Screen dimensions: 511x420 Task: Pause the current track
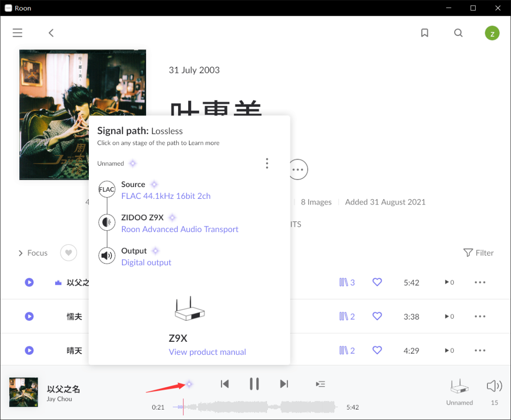pos(254,384)
